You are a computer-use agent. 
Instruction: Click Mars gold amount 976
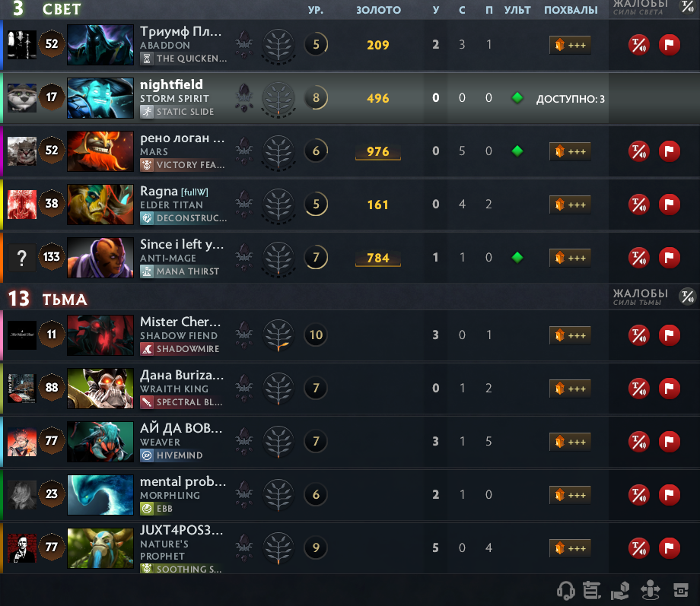coord(378,152)
